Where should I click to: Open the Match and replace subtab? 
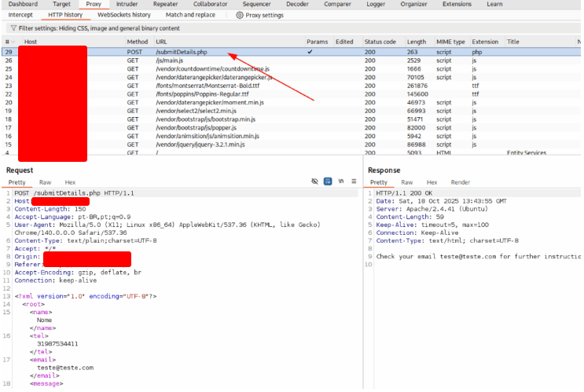(190, 15)
